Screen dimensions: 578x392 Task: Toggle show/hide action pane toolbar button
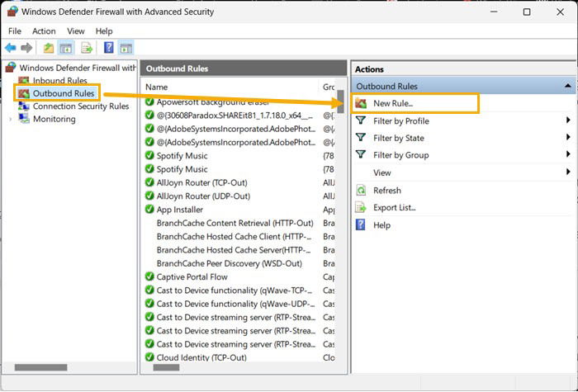[x=126, y=48]
